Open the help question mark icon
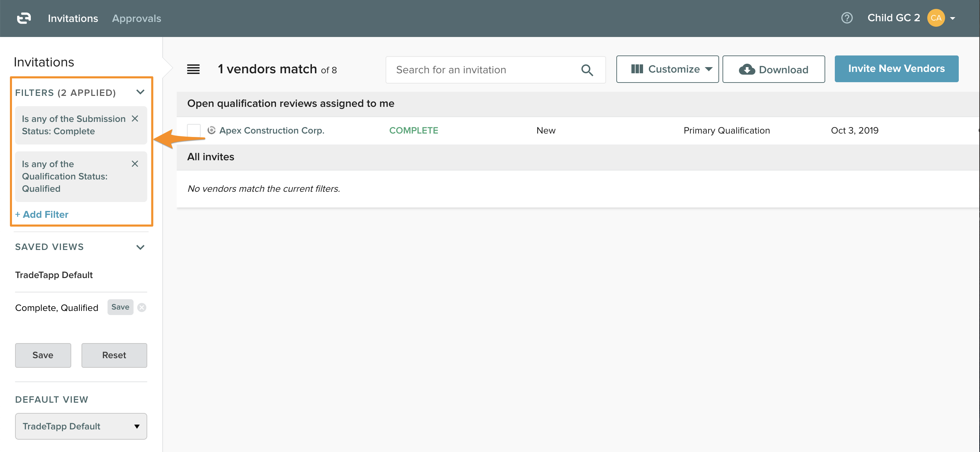This screenshot has height=452, width=980. (x=846, y=18)
